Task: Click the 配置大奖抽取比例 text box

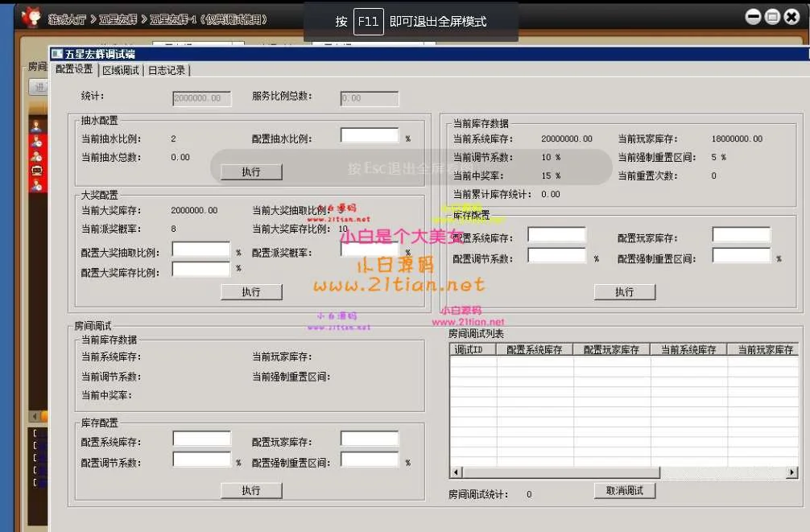Action: (x=201, y=250)
